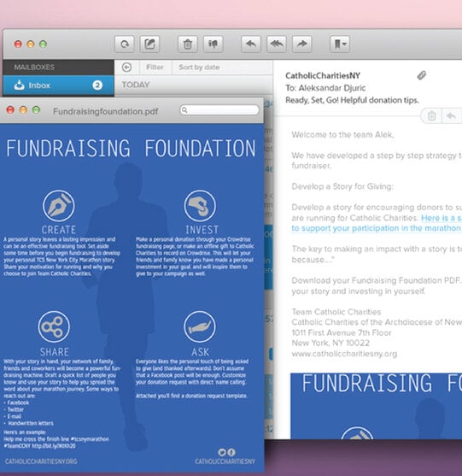This screenshot has width=462, height=476.
Task: Click the PDF search magnifier icon
Action: point(184,110)
